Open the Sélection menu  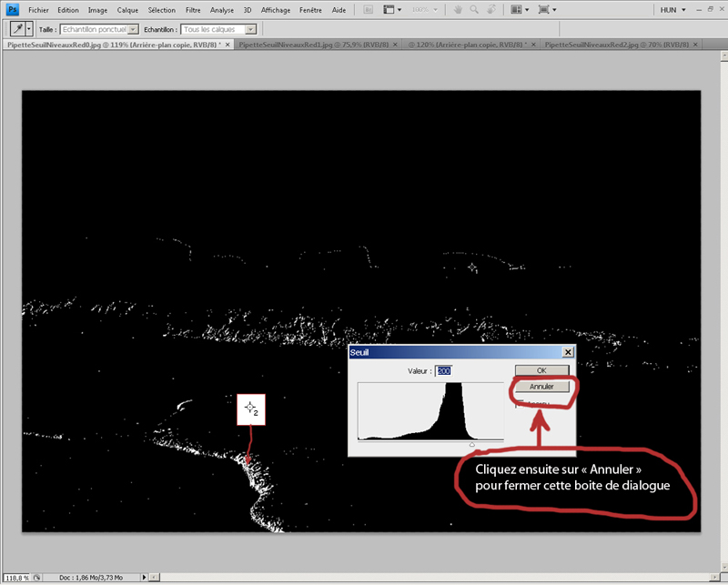pos(162,10)
